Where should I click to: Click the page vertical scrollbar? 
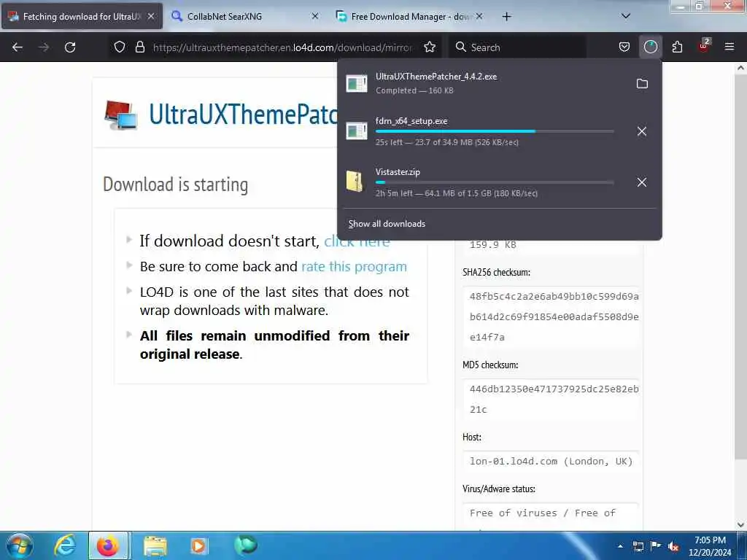coord(740,267)
